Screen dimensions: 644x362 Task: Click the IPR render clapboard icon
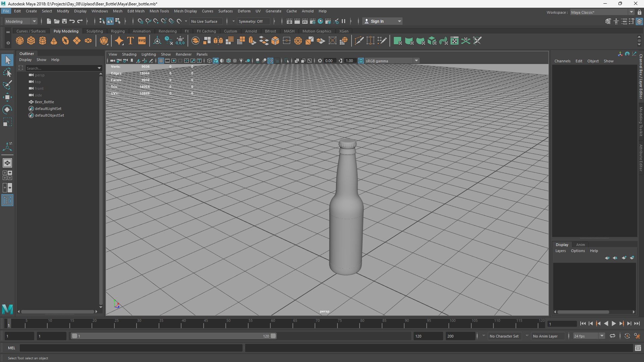305,21
